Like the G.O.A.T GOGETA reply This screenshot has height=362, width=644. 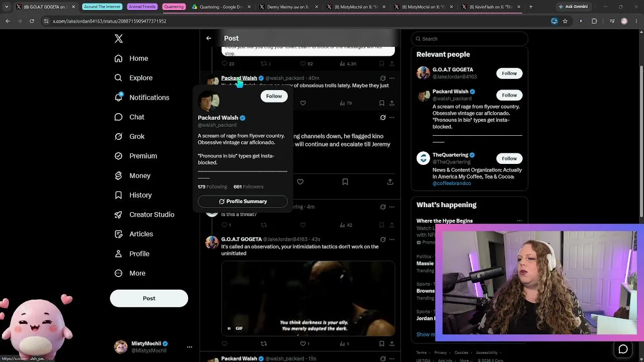click(303, 344)
